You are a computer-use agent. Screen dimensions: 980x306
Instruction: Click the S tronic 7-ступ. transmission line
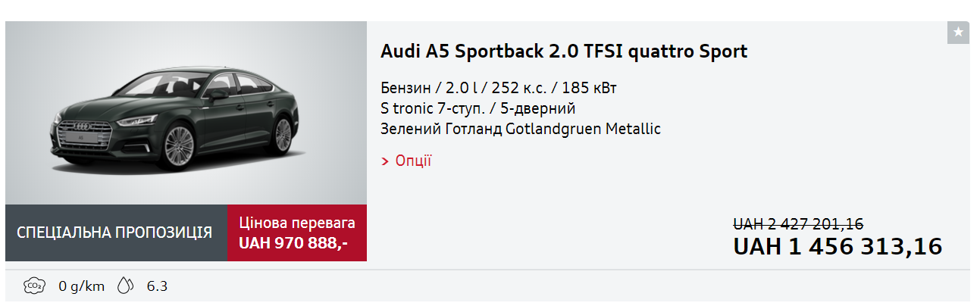[478, 108]
